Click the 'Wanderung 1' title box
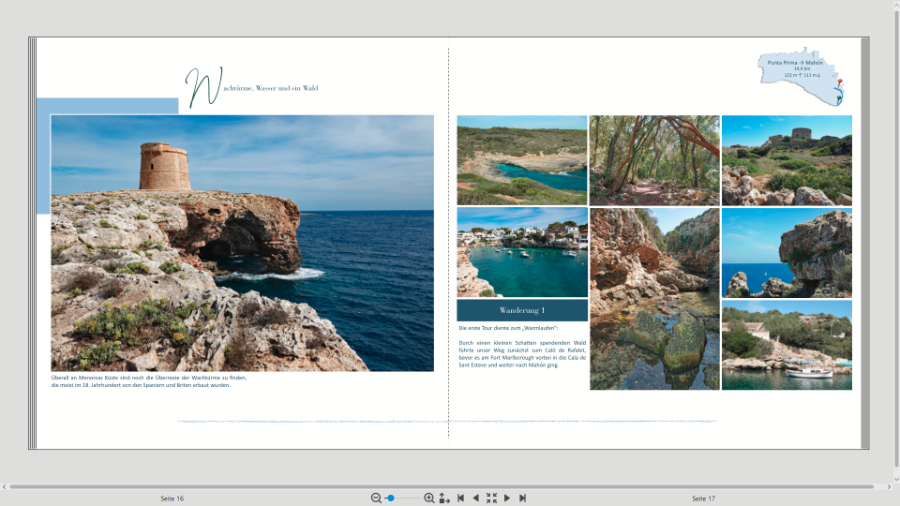900x506 pixels. (522, 311)
